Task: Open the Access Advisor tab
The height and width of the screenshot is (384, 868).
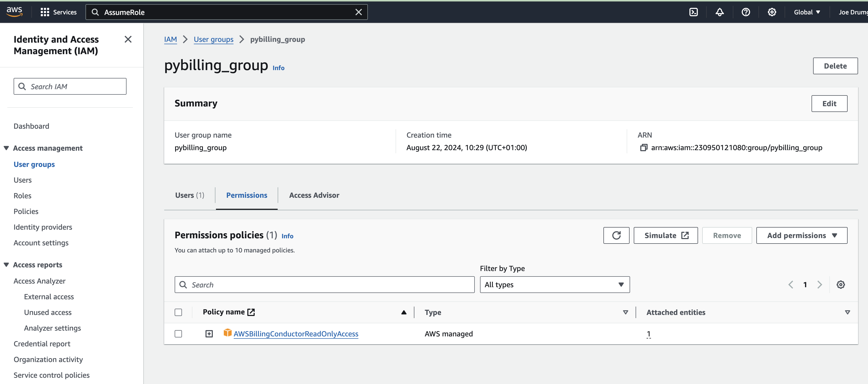Action: point(314,195)
